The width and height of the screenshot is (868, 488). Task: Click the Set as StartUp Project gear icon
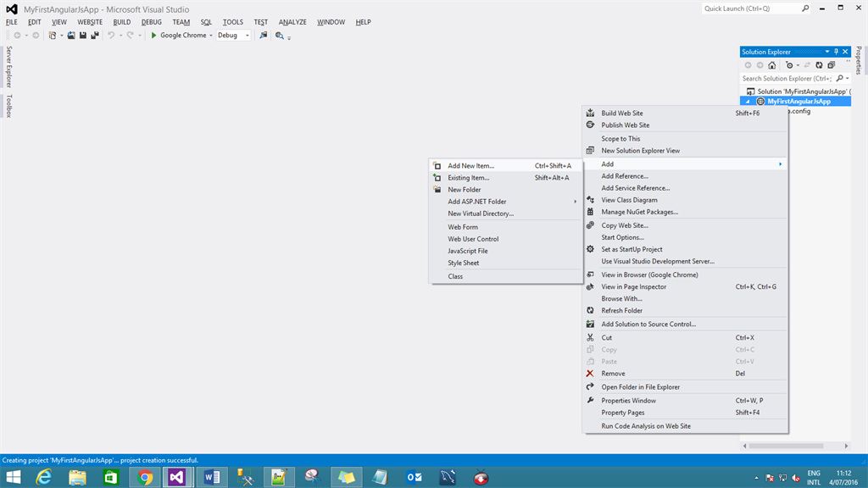(590, 249)
